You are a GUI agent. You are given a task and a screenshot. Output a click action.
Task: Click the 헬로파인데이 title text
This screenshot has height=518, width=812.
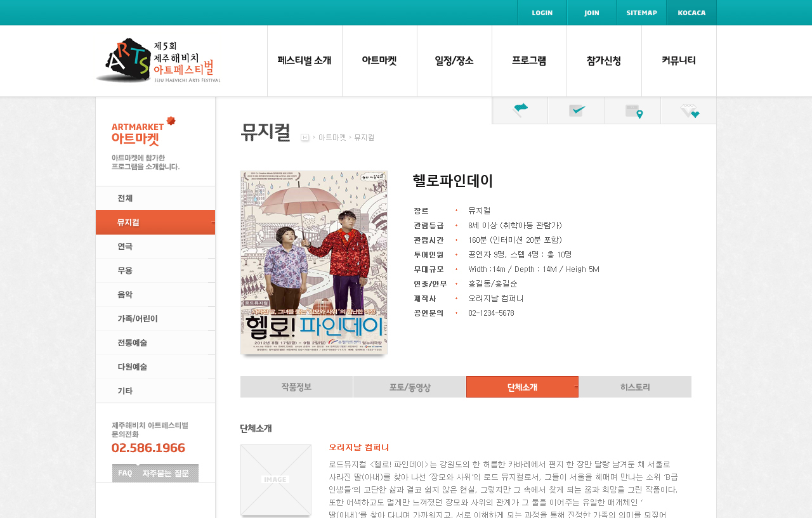tap(453, 181)
